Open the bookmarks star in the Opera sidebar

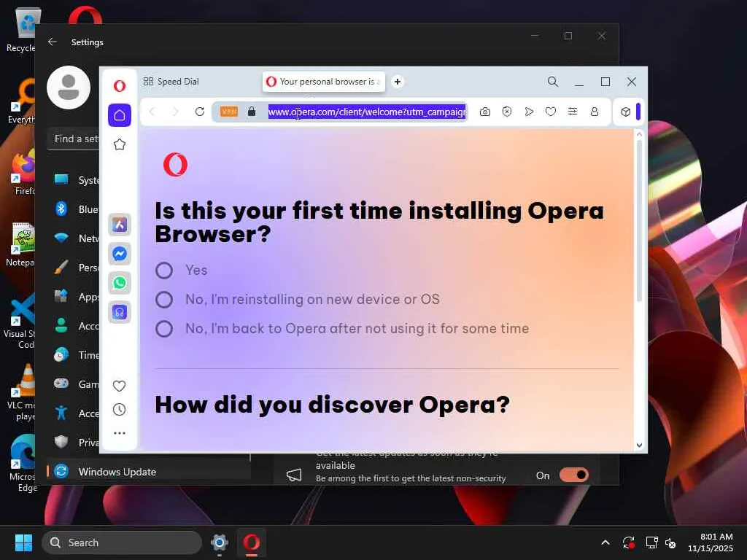point(120,144)
